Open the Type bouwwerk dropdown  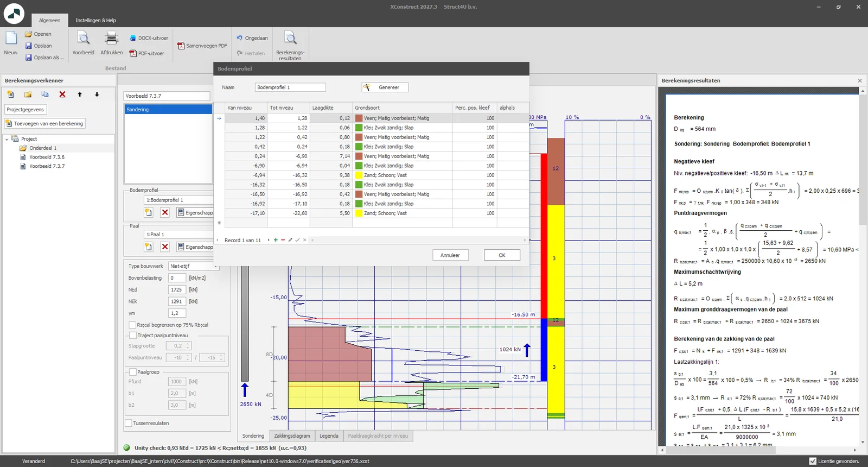(194, 266)
